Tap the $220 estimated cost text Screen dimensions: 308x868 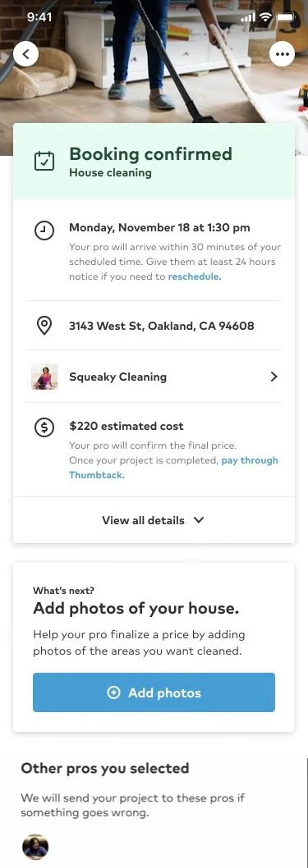[x=126, y=427]
